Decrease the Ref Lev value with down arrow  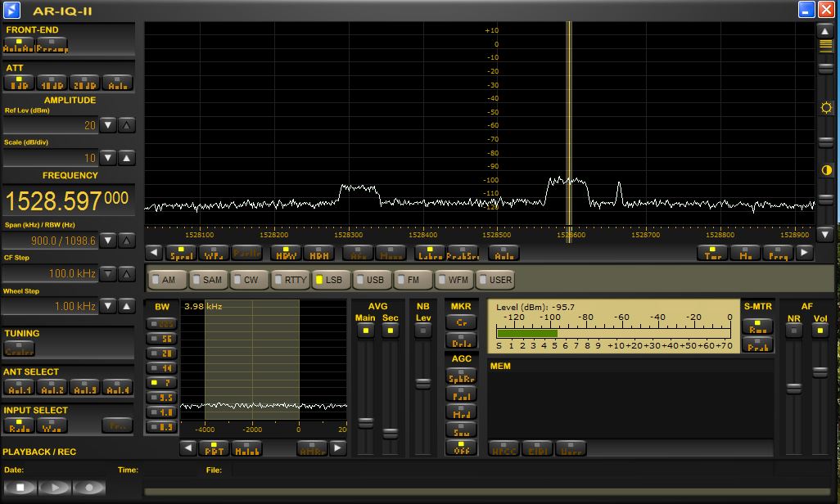point(108,126)
